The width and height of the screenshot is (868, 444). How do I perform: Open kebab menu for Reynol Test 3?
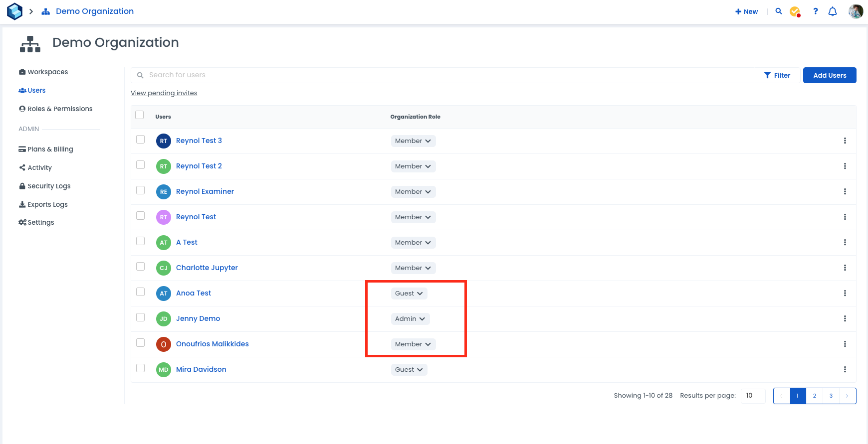click(x=845, y=141)
